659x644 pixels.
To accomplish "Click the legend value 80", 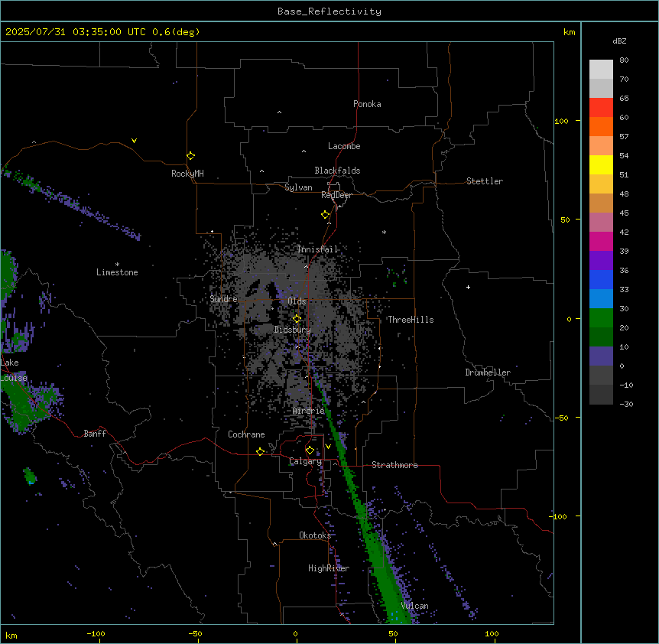I will click(624, 60).
